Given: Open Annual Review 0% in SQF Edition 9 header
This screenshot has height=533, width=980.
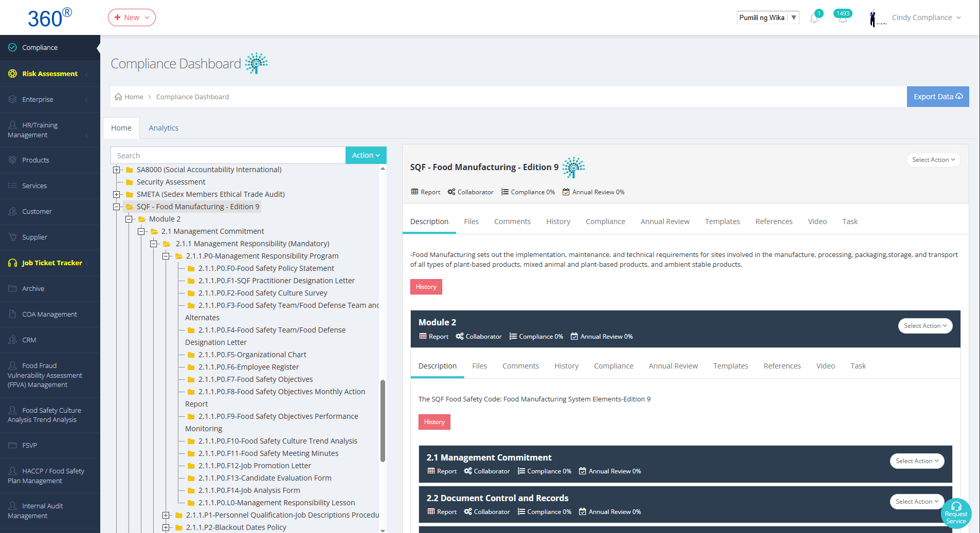Looking at the screenshot, I should coord(593,192).
